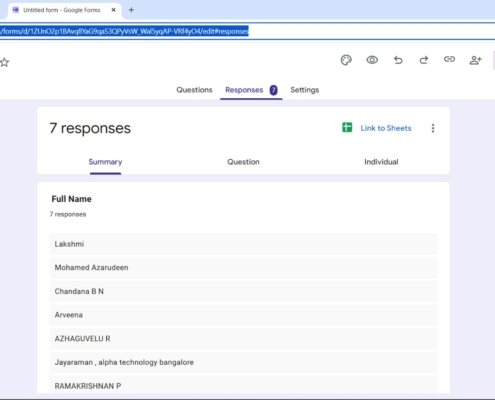Select the Jayaraman alpha technology bangalore response
Image resolution: width=495 pixels, height=400 pixels.
(x=243, y=362)
